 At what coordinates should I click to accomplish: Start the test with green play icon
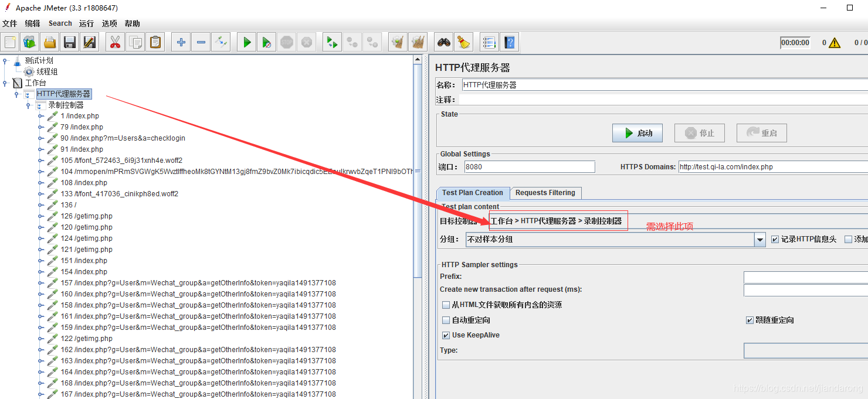pyautogui.click(x=247, y=42)
